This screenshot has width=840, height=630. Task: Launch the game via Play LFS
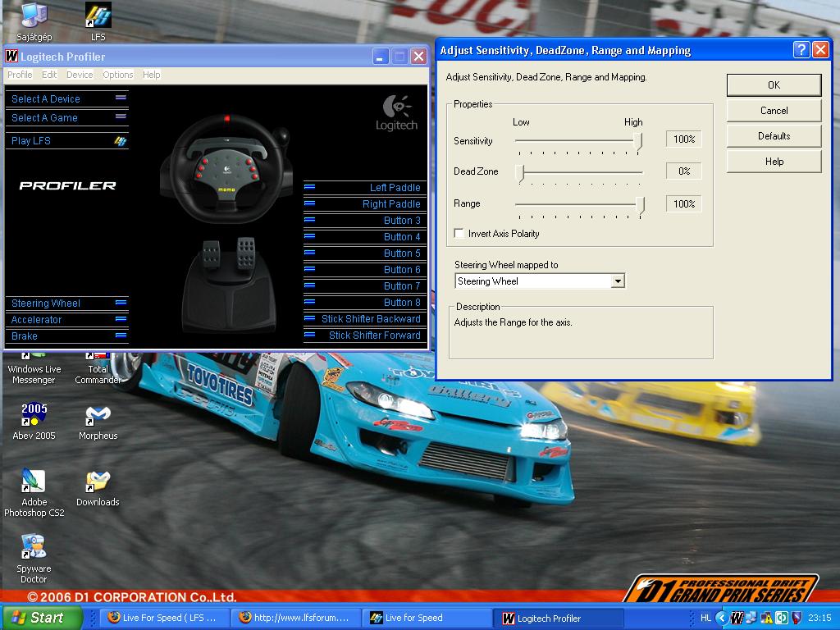(67, 141)
